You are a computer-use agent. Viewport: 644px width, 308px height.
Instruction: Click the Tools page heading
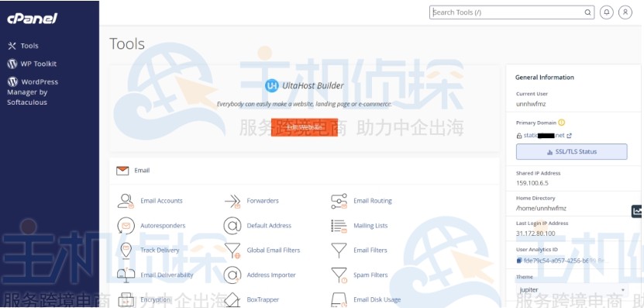[x=127, y=44]
